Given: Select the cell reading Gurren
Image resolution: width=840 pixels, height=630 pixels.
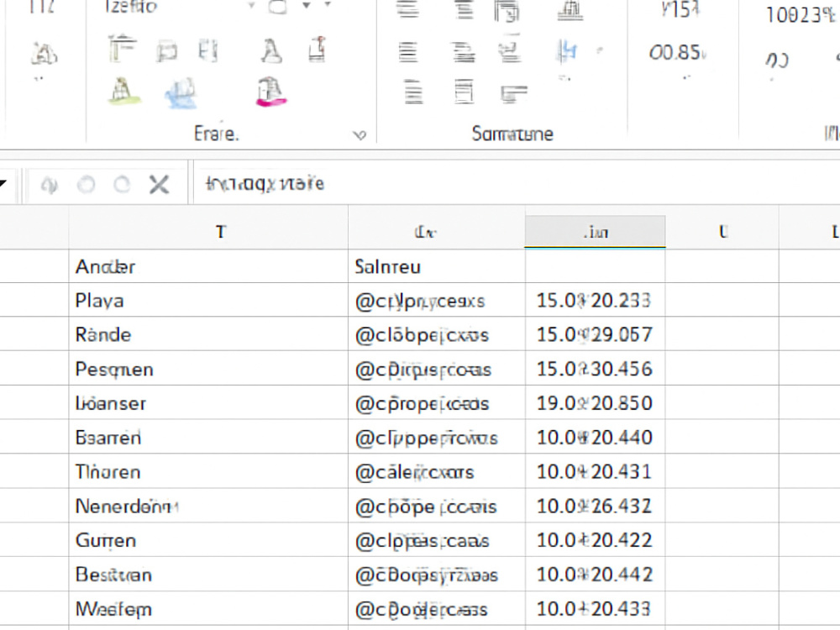Looking at the screenshot, I should tap(208, 540).
